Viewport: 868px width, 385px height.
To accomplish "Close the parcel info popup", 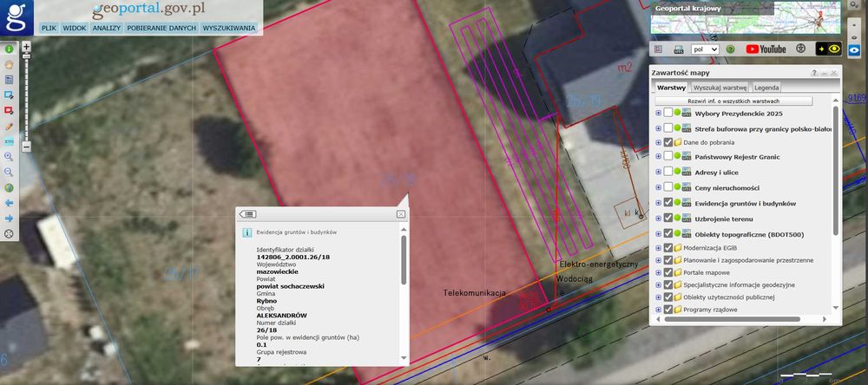I will click(x=401, y=214).
